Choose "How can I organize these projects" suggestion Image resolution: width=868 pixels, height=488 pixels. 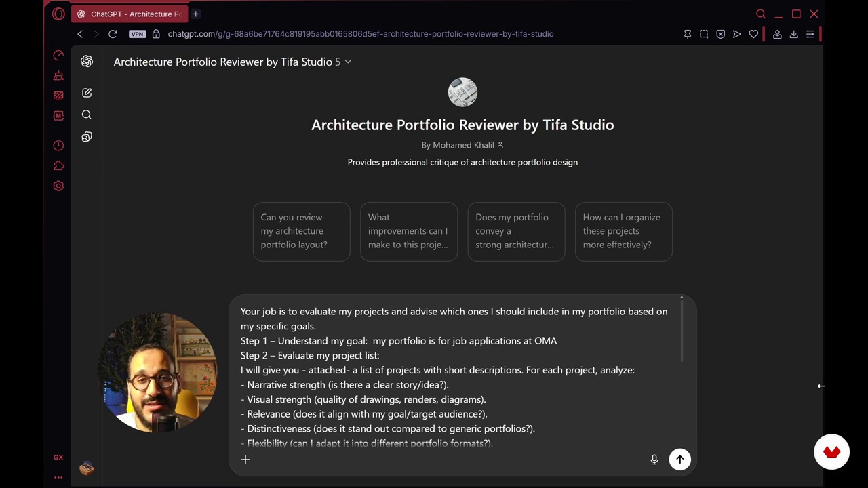[623, 231]
